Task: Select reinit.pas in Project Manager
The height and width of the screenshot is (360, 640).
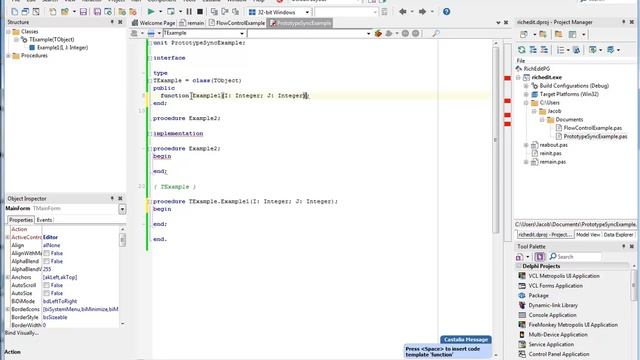Action: [550, 153]
